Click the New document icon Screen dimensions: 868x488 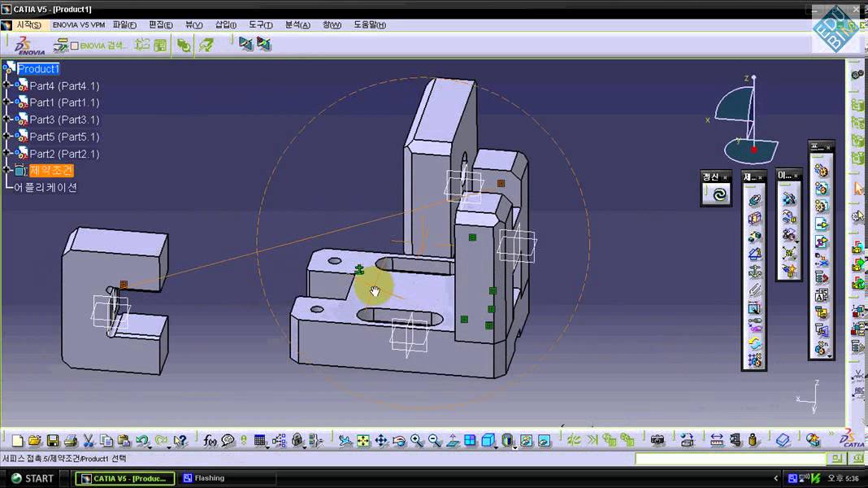pyautogui.click(x=18, y=440)
